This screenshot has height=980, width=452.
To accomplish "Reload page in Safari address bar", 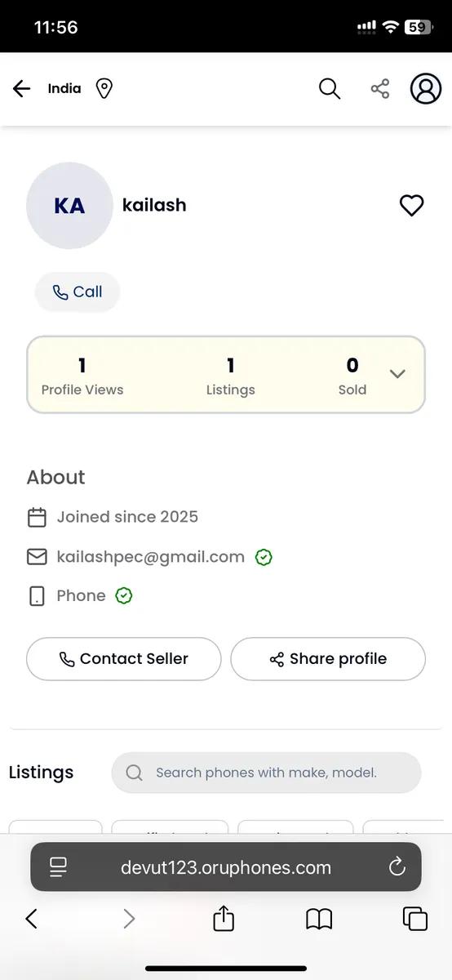I will [397, 866].
